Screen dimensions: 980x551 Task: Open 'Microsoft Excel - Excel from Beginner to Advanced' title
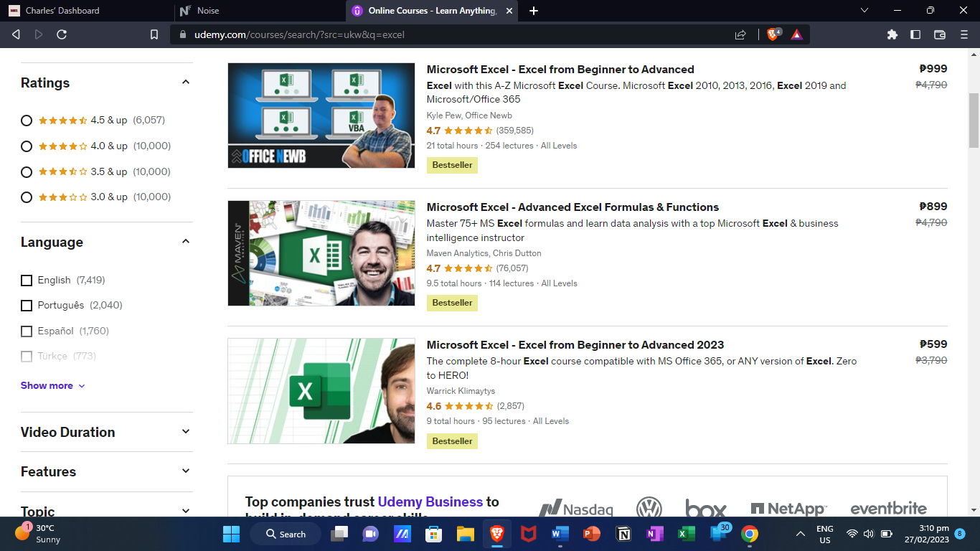click(x=560, y=70)
